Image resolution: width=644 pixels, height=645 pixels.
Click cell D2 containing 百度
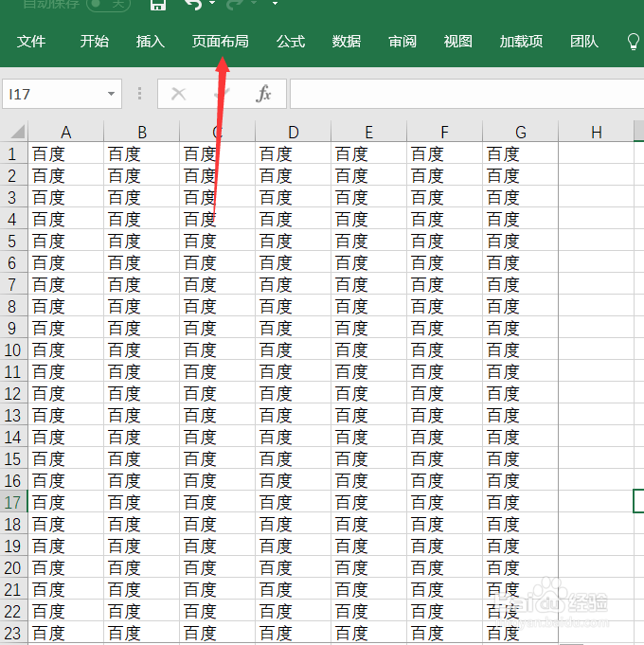click(x=293, y=175)
